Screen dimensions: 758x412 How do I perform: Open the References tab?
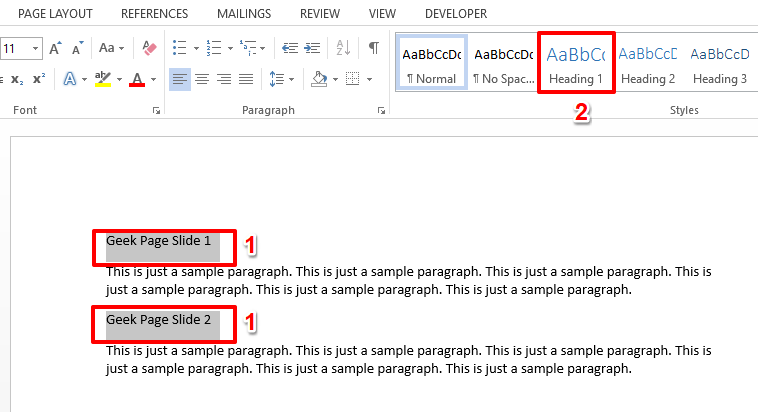pyautogui.click(x=154, y=14)
